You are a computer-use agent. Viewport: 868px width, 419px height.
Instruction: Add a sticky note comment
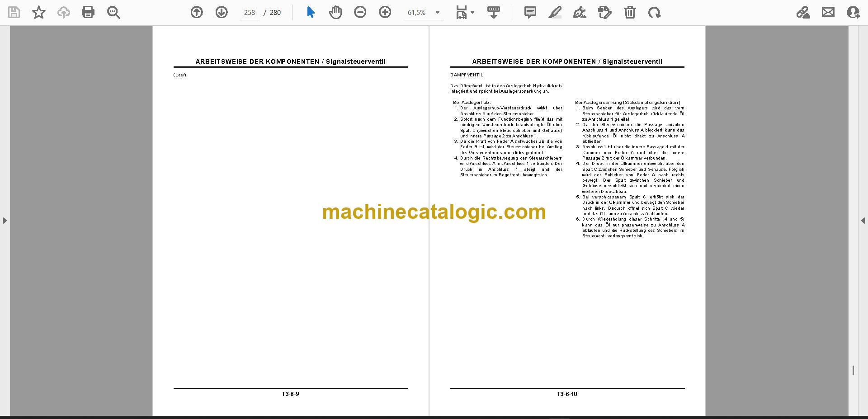[530, 12]
